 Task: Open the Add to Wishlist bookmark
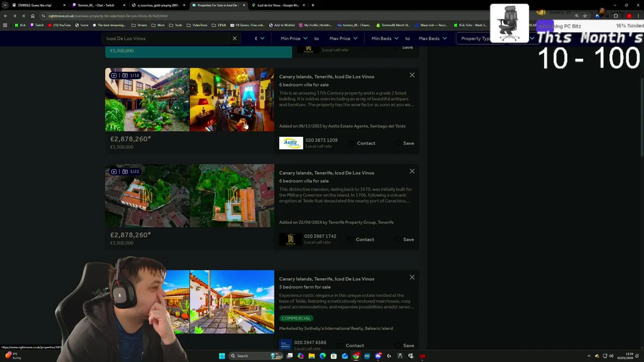click(x=282, y=25)
